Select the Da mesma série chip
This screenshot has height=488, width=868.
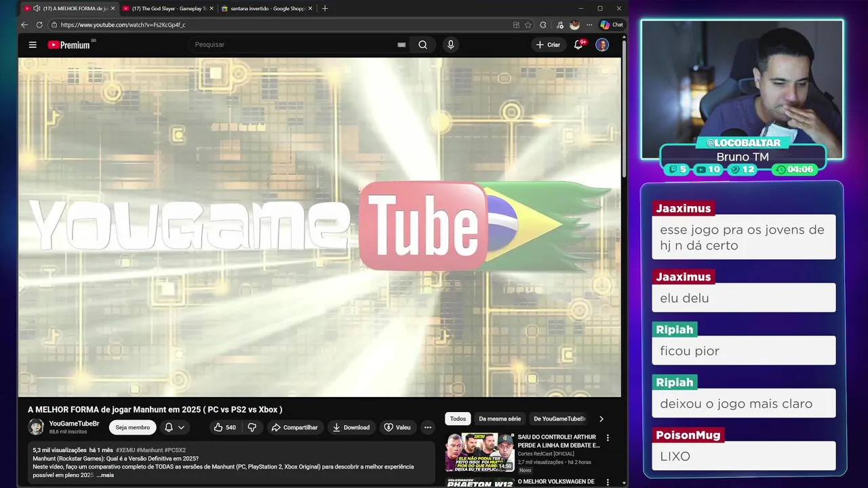[x=500, y=419]
